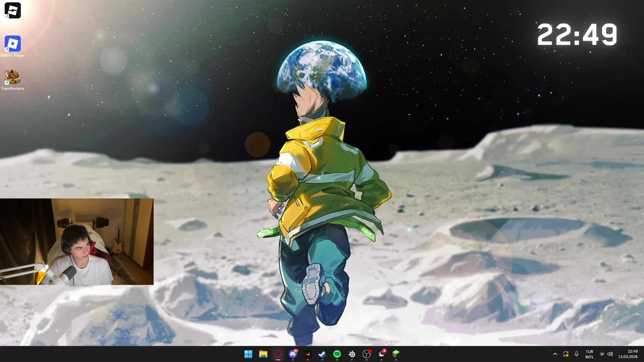Switch to the Opera GX browser

click(278, 354)
